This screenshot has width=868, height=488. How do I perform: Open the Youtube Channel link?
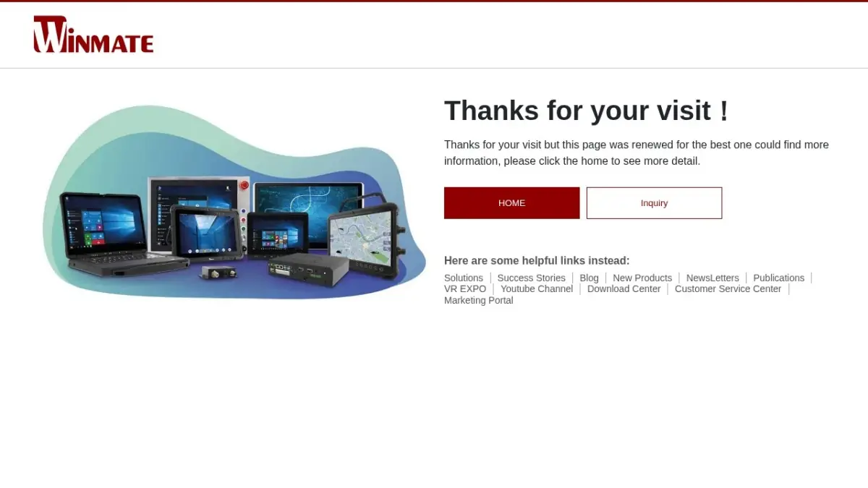[x=537, y=288]
